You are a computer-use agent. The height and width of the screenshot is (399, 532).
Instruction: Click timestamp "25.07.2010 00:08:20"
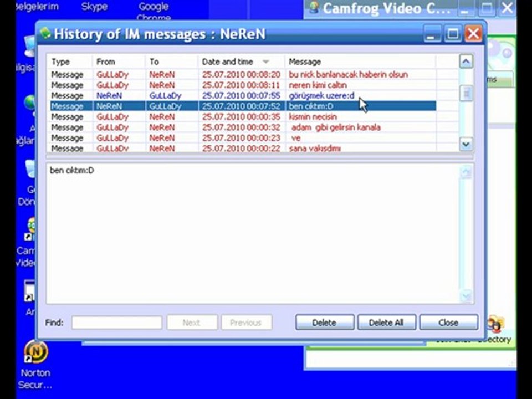(x=241, y=74)
